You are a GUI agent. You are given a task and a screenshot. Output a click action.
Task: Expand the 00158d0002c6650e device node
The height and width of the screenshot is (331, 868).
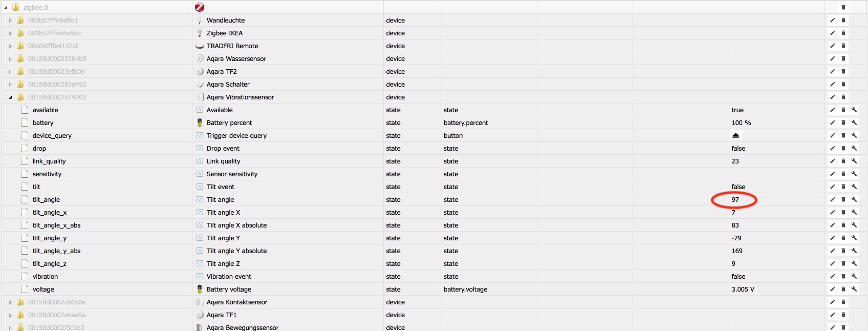10,302
